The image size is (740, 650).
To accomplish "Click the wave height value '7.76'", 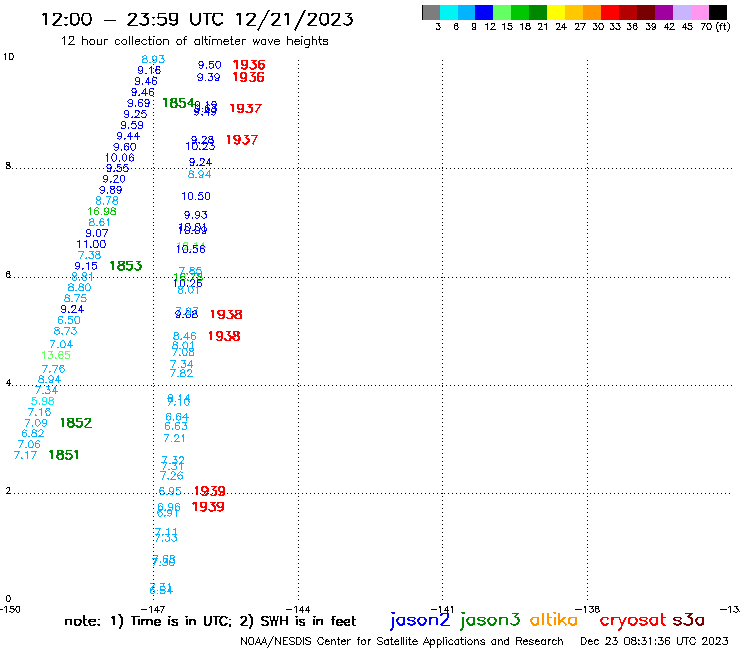I will pyautogui.click(x=53, y=369).
